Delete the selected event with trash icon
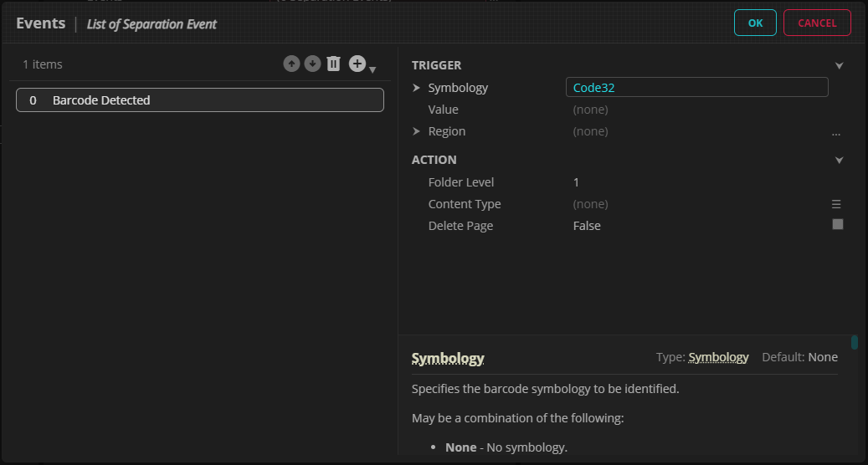 click(334, 64)
